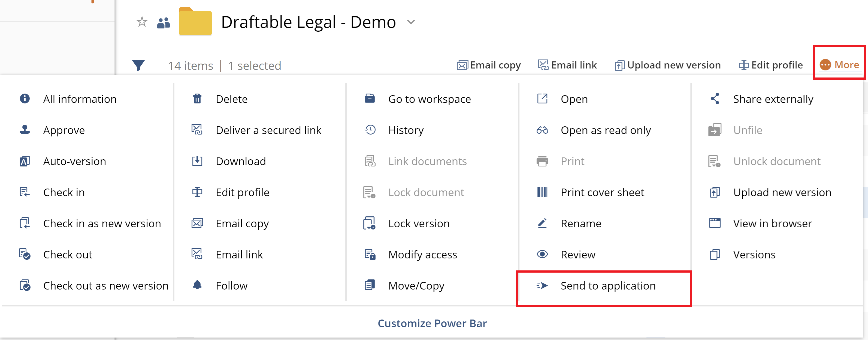
Task: Click the Print cover sheet barcode icon
Action: pyautogui.click(x=542, y=192)
